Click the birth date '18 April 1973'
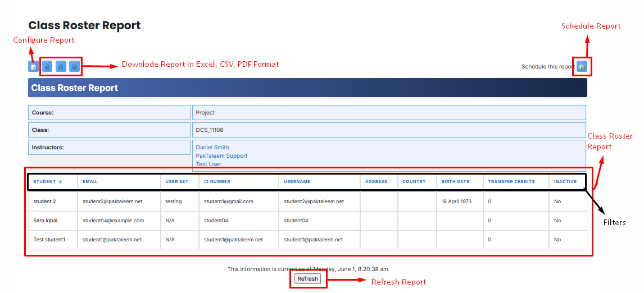Image resolution: width=644 pixels, height=293 pixels. point(457,202)
